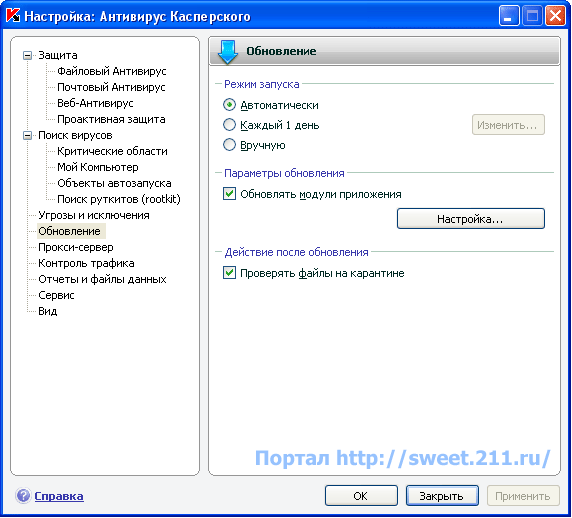Select Прокси-сервер in the tree

[x=76, y=247]
